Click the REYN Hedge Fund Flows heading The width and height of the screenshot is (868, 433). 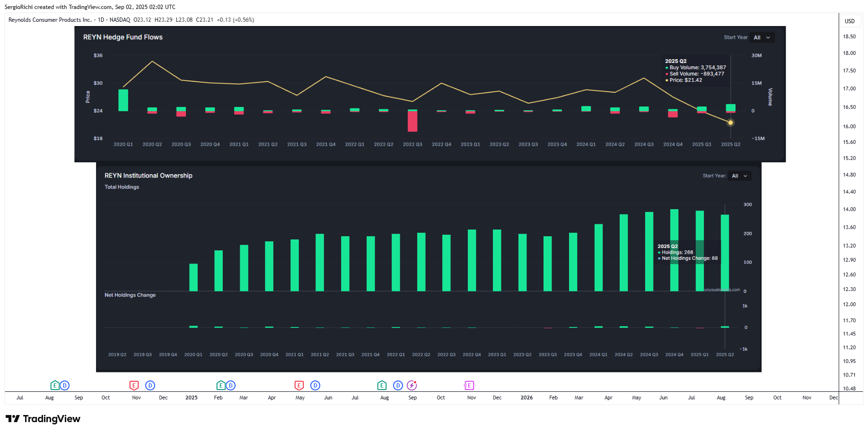tap(123, 37)
